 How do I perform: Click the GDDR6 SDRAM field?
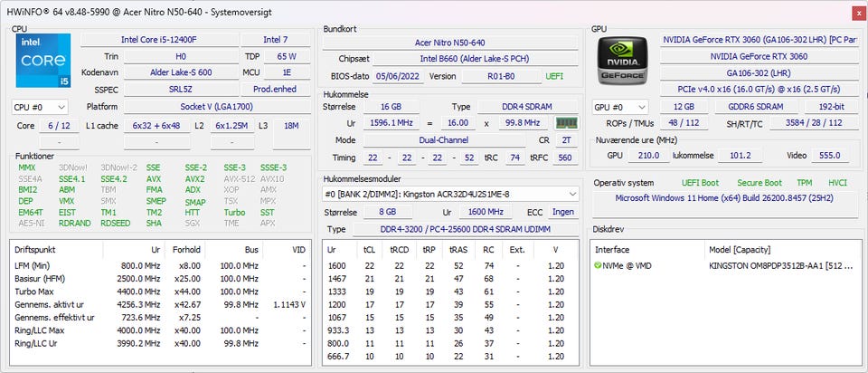point(756,107)
